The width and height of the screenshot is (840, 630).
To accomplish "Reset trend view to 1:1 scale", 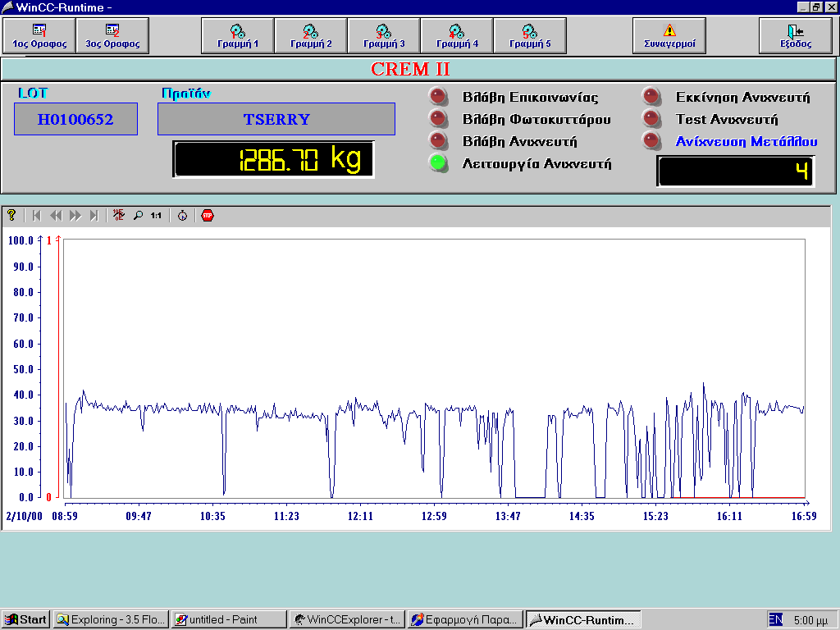I will pyautogui.click(x=156, y=216).
